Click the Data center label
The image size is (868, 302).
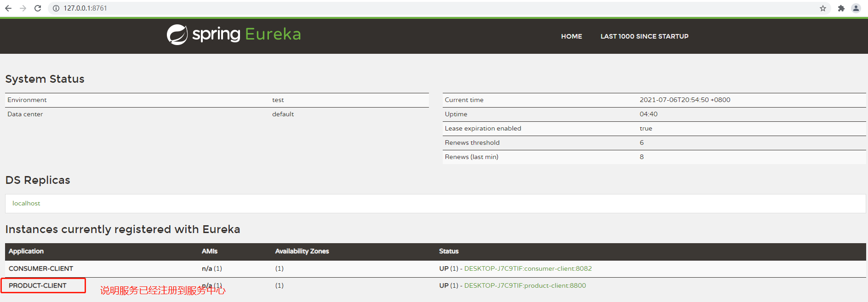click(25, 114)
